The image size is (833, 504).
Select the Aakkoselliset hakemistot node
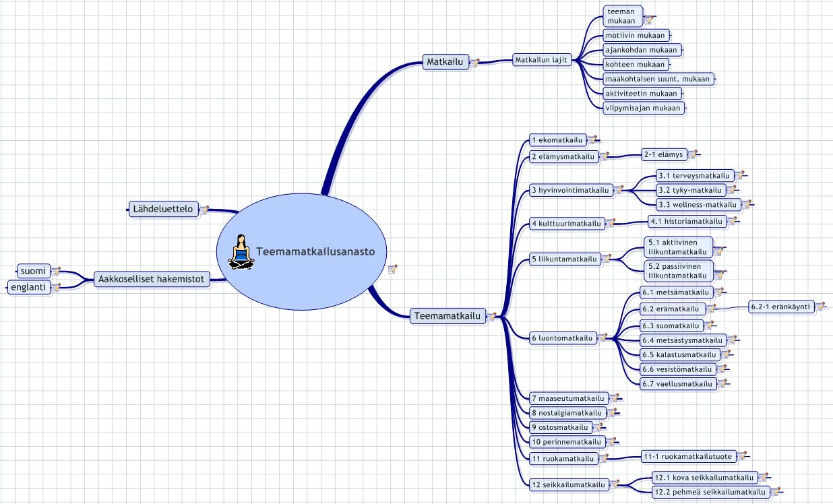click(151, 278)
